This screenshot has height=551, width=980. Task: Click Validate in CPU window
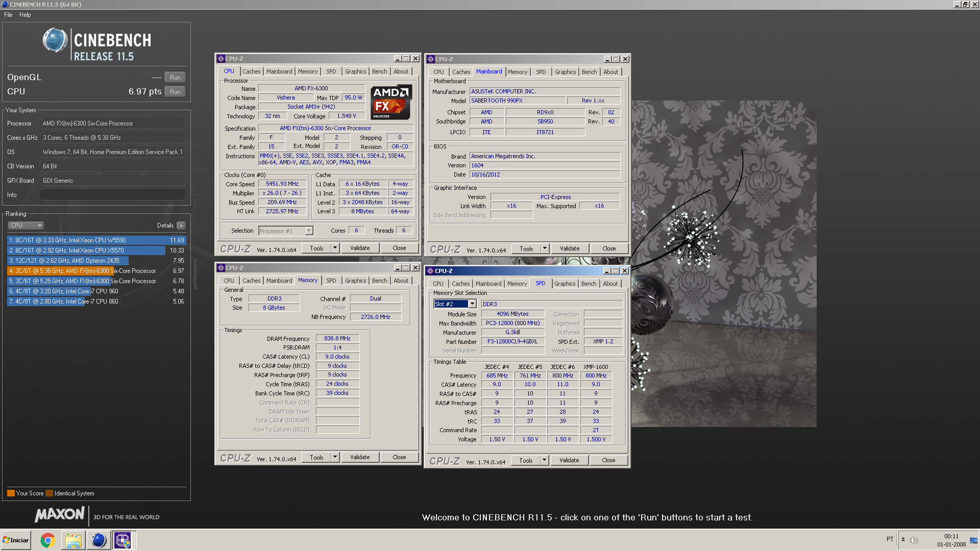pyautogui.click(x=360, y=248)
